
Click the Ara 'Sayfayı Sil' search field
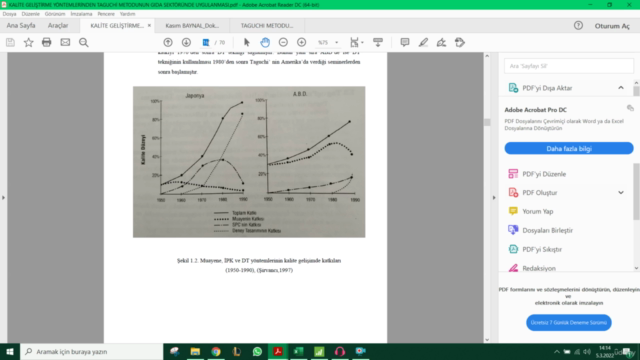coord(569,66)
